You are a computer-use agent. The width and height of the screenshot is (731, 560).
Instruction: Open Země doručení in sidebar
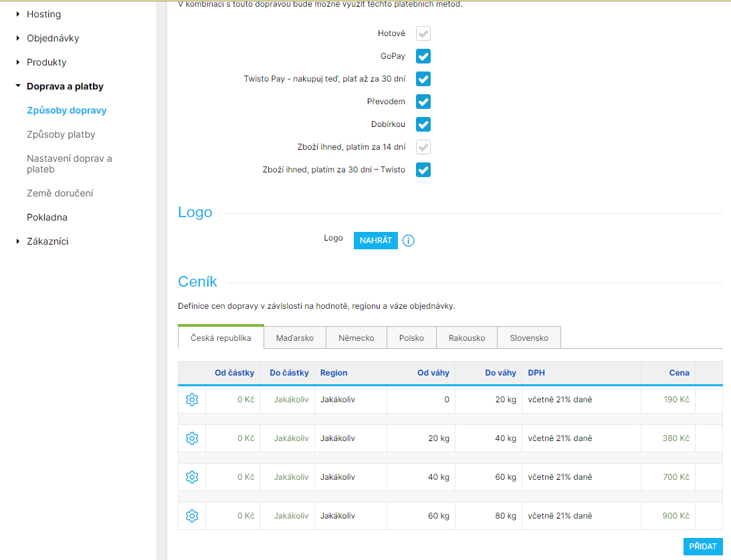point(60,193)
